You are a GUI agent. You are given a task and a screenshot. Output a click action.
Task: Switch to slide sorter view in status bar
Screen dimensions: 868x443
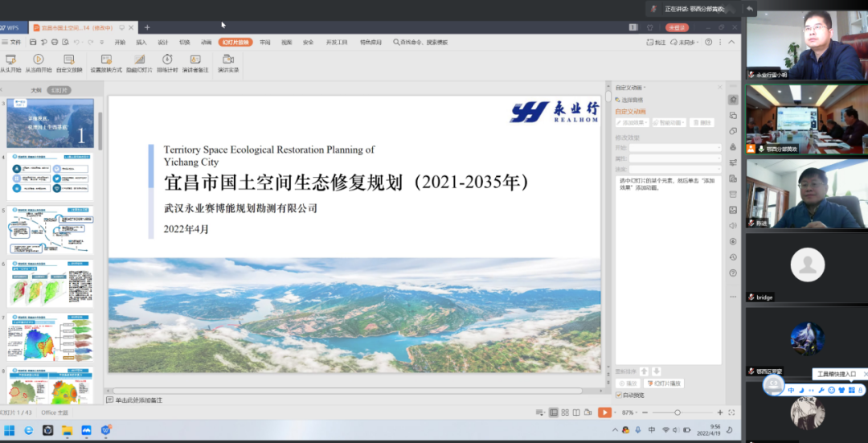pyautogui.click(x=566, y=412)
